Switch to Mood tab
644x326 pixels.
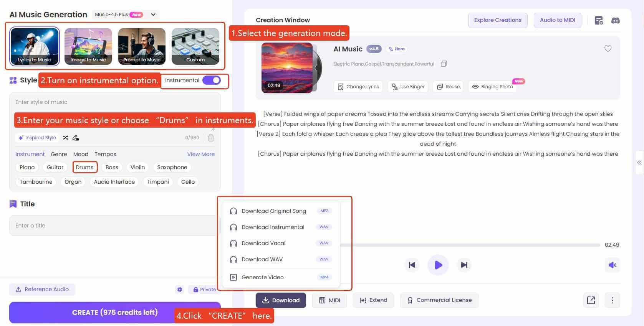[81, 154]
